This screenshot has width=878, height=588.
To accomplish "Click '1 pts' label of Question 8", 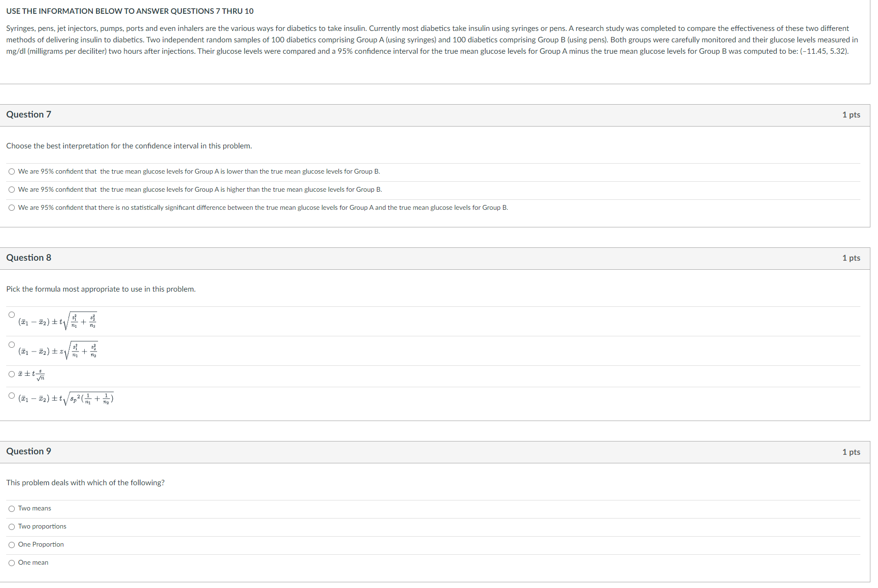I will (x=851, y=258).
